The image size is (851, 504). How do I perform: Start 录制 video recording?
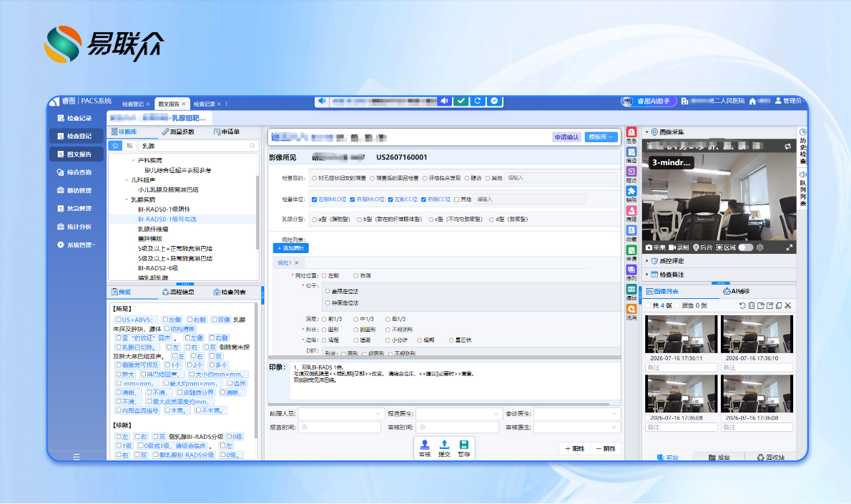tap(679, 247)
